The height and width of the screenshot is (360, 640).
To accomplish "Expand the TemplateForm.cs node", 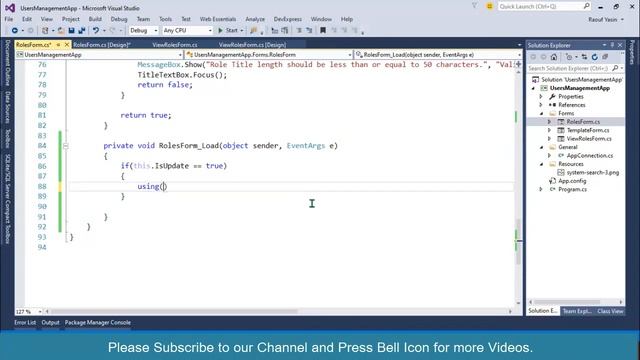I will [x=549, y=130].
